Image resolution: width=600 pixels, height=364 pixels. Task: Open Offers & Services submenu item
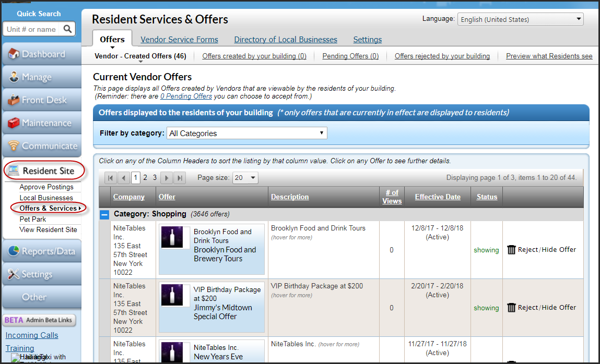pyautogui.click(x=49, y=208)
